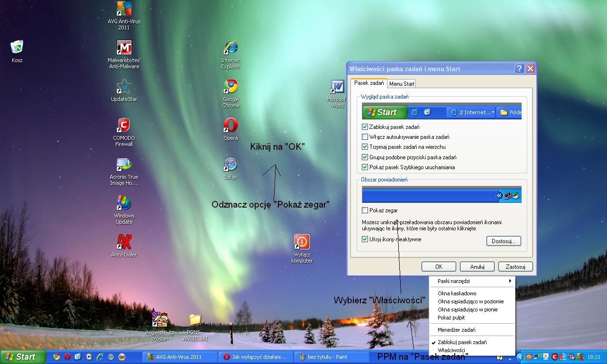The height and width of the screenshot is (364, 607).
Task: Enable Włącz autoukrywanie paska zadań
Action: (365, 137)
